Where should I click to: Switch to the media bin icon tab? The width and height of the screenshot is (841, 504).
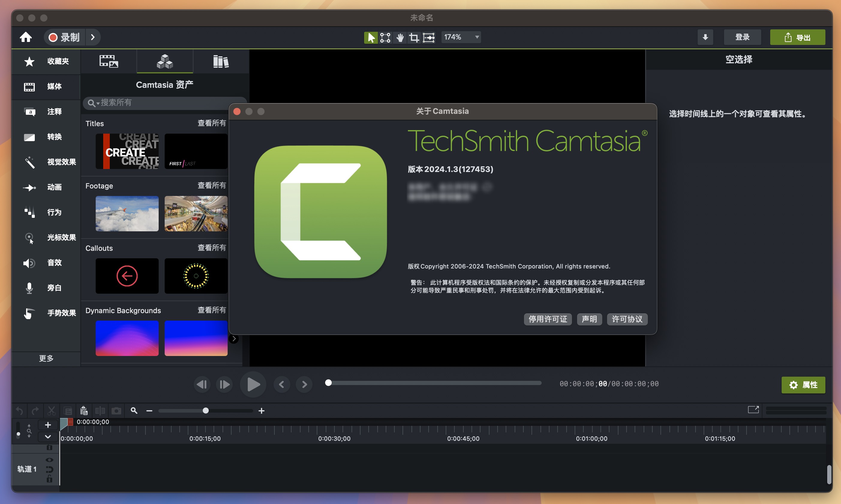click(x=109, y=61)
